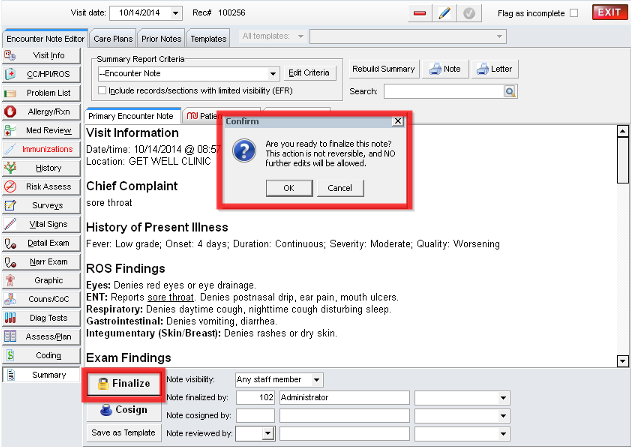Open the Immunizations section
Viewport: 631px width, 447px height.
coord(41,149)
